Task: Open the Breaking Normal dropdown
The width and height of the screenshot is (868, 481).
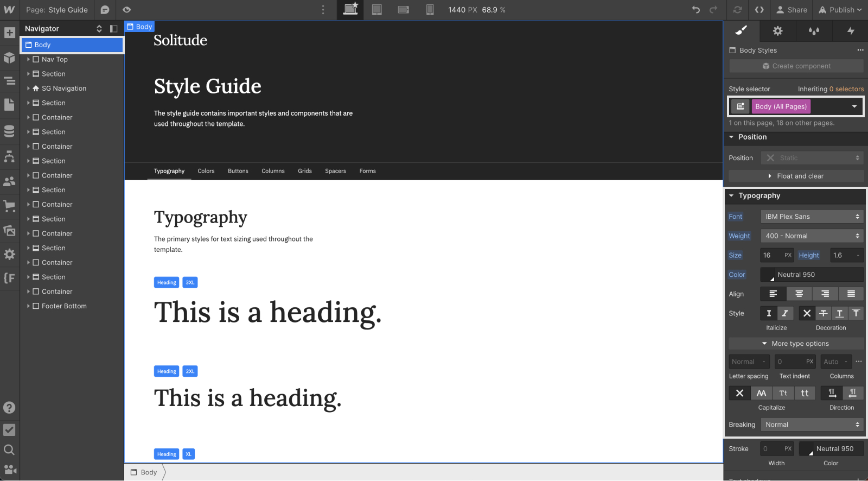Action: click(812, 425)
